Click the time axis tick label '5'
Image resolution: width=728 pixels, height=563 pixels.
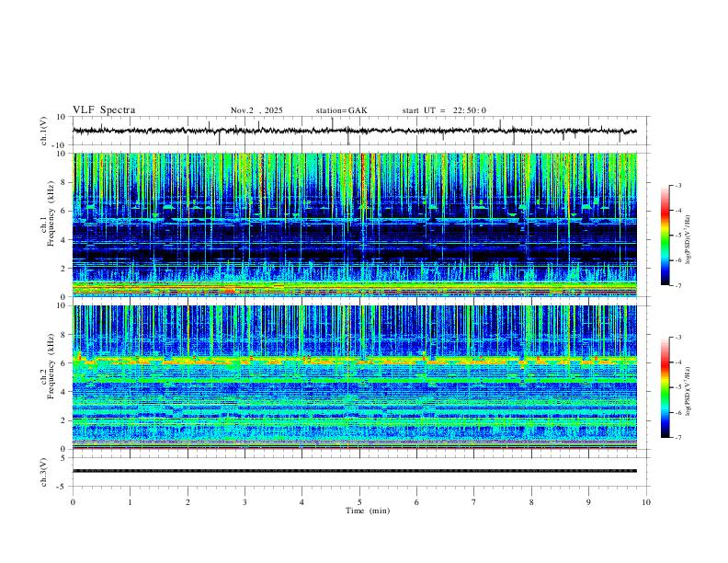pos(359,502)
